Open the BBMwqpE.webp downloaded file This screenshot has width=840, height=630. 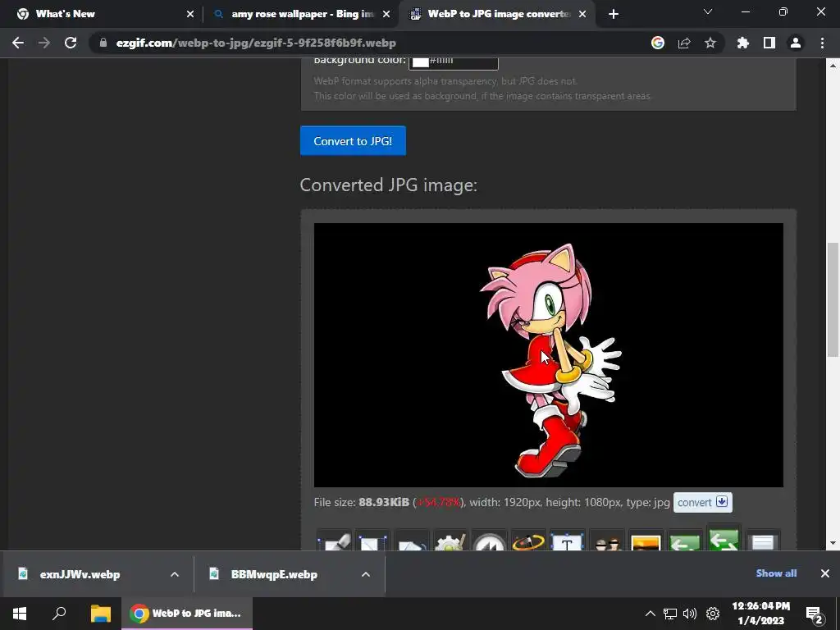pos(274,574)
